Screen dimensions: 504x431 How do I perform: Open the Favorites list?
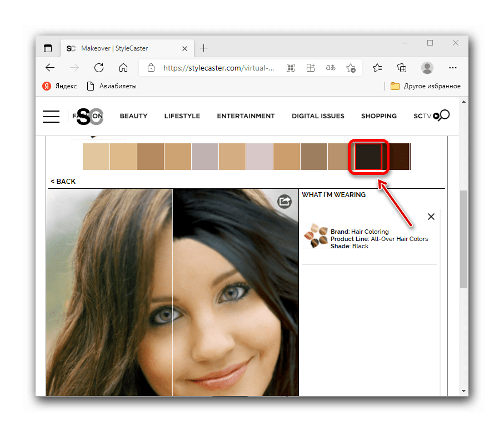click(377, 68)
